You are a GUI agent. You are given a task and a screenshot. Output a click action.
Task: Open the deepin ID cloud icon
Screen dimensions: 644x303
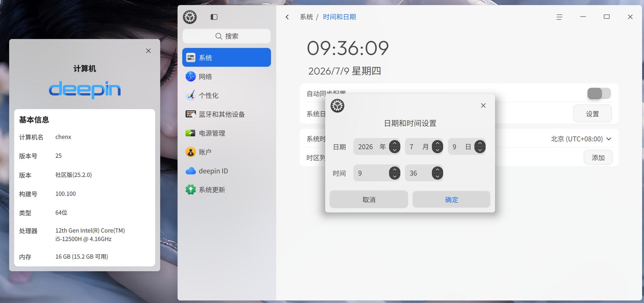tap(191, 171)
